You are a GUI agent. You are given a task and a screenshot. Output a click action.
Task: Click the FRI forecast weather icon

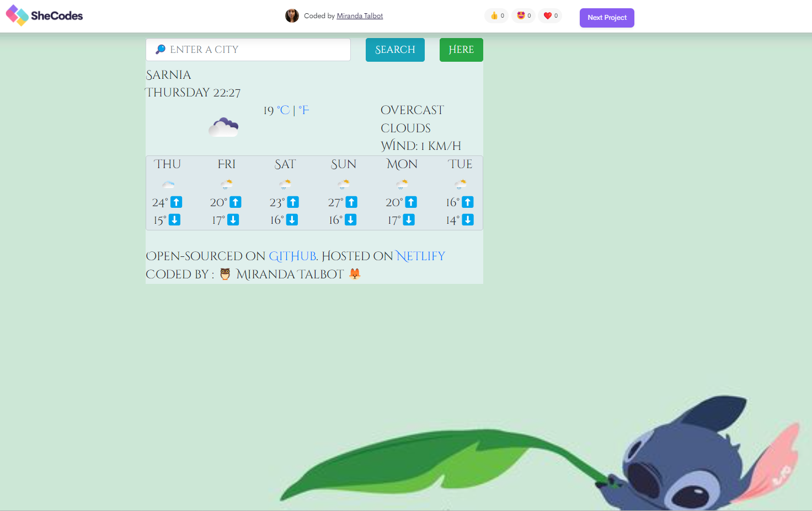pos(226,184)
